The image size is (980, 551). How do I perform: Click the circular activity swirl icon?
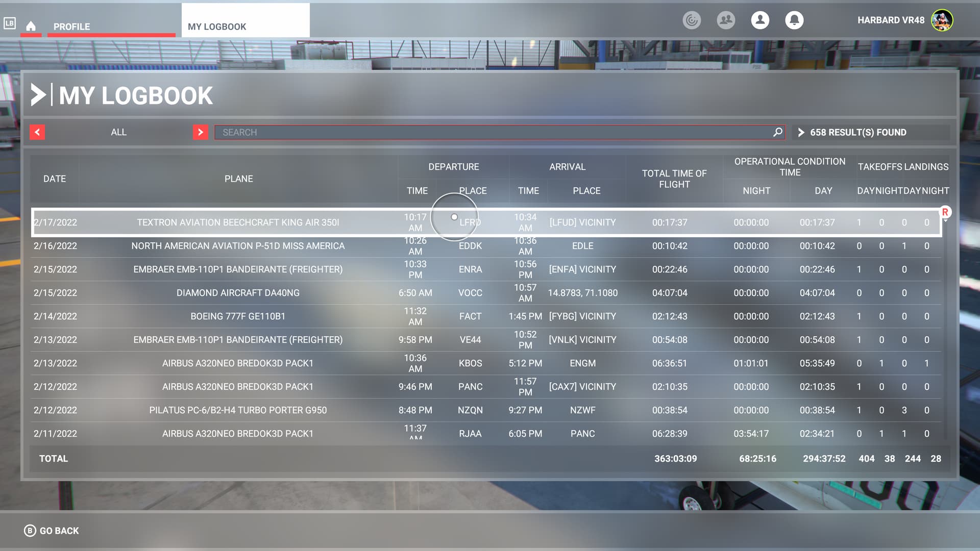692,20
